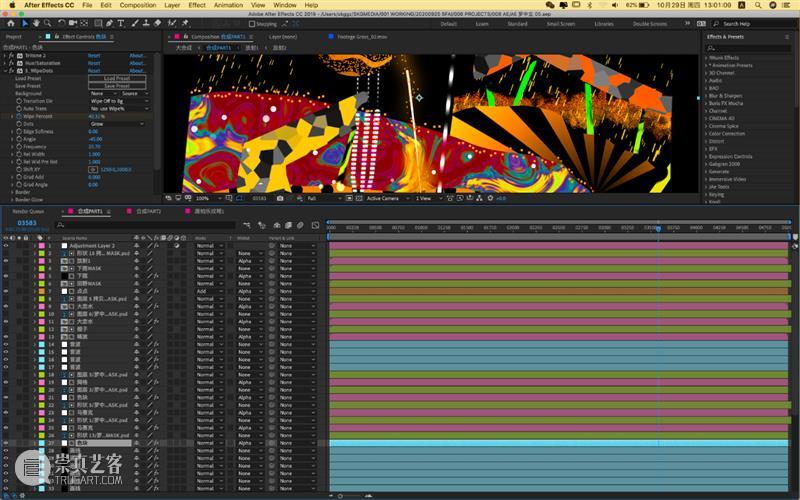Open the 1 View layout dropdown
This screenshot has height=500, width=800.
[428, 198]
